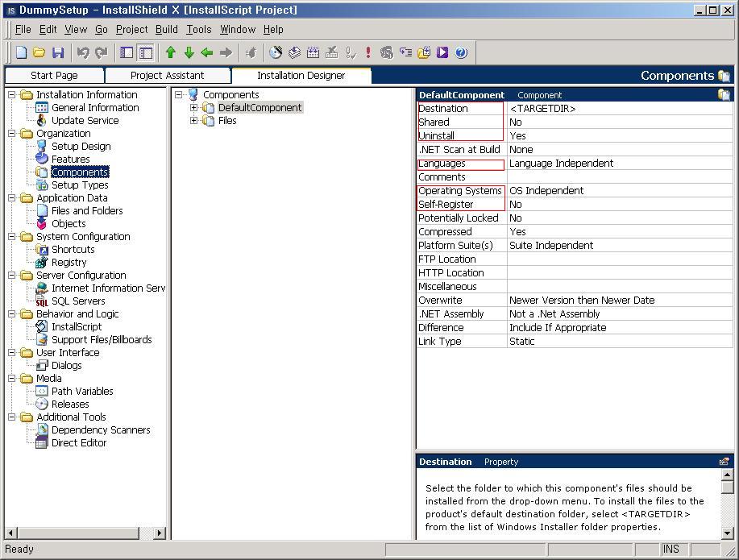Open Setup Types in the tree
The height and width of the screenshot is (560, 739).
[x=80, y=185]
